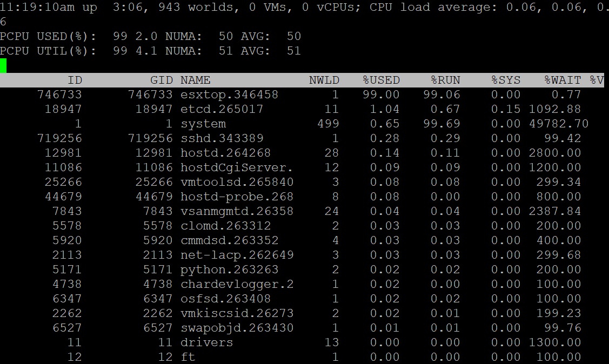Click the NWLD column header

point(324,80)
